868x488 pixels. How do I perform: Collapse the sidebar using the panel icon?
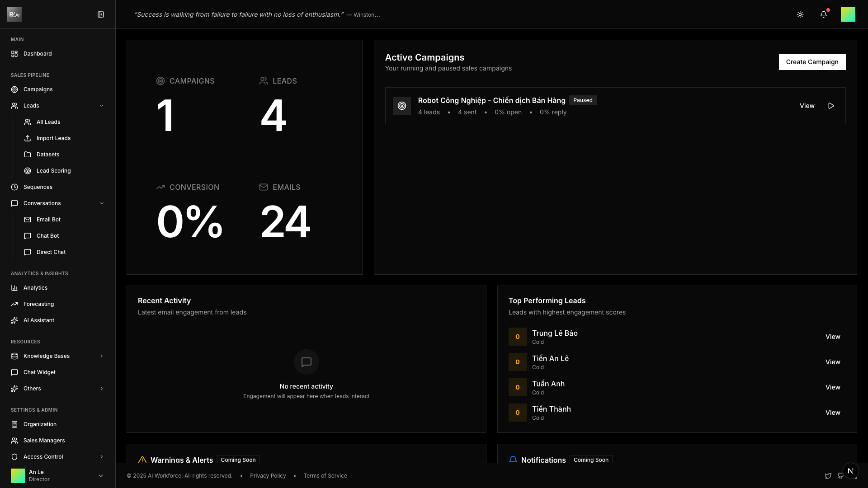tap(101, 14)
